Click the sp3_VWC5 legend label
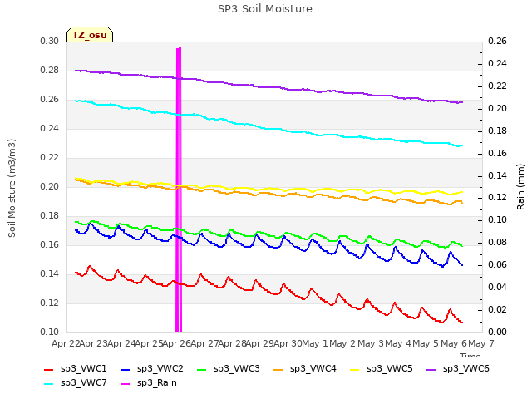Image resolution: width=532 pixels, height=399 pixels. click(x=390, y=368)
